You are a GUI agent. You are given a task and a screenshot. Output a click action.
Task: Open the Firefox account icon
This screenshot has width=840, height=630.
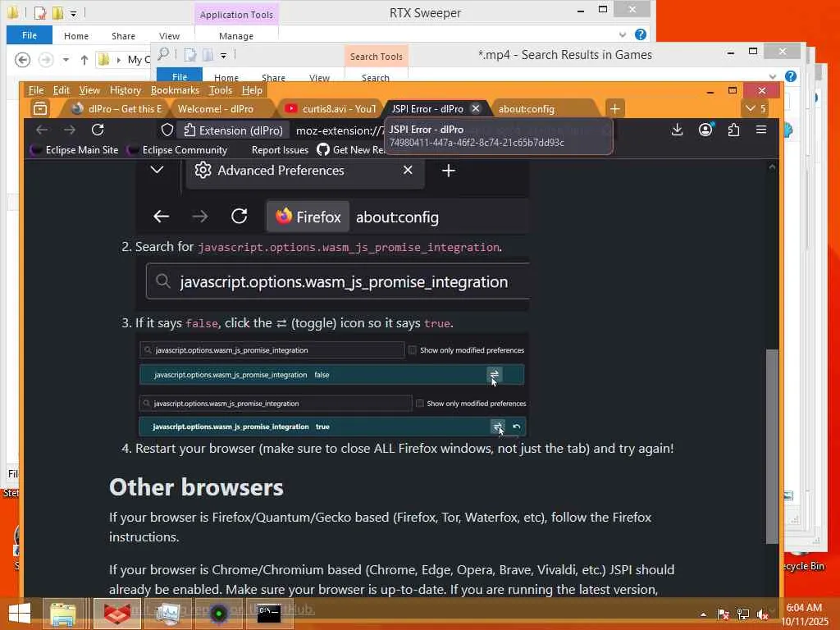tap(705, 130)
